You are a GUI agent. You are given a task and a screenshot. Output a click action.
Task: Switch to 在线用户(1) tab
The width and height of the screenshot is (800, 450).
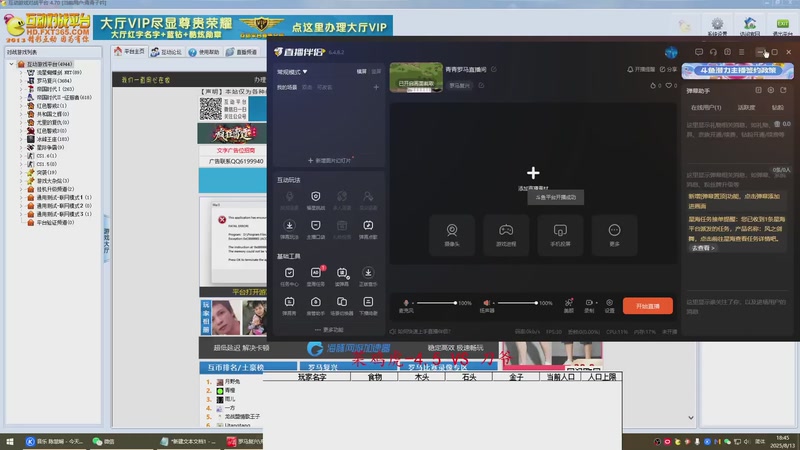706,108
